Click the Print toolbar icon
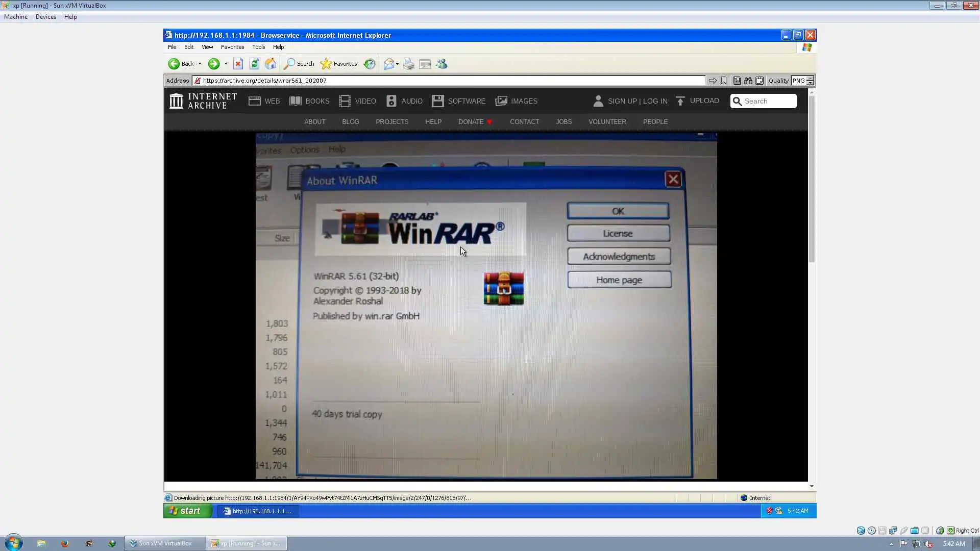This screenshot has height=551, width=980. coord(408,64)
